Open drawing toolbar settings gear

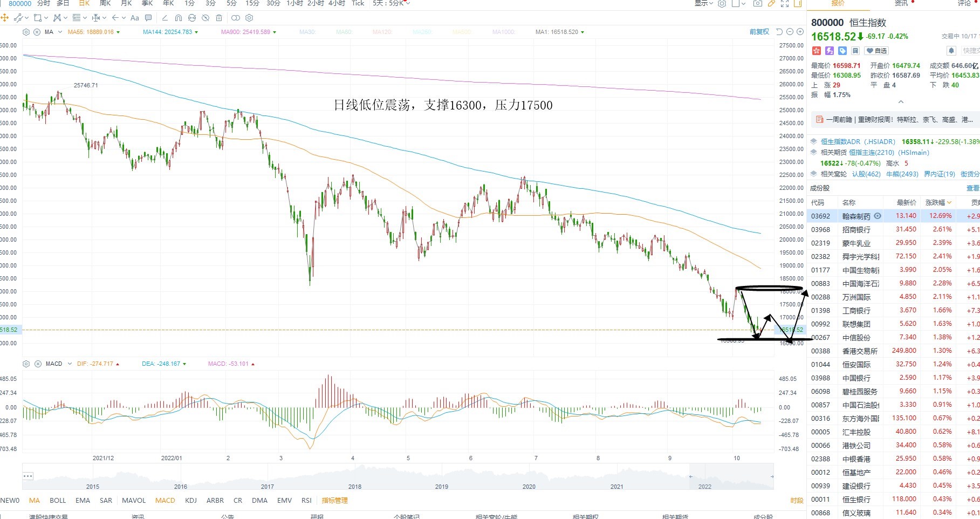(249, 18)
